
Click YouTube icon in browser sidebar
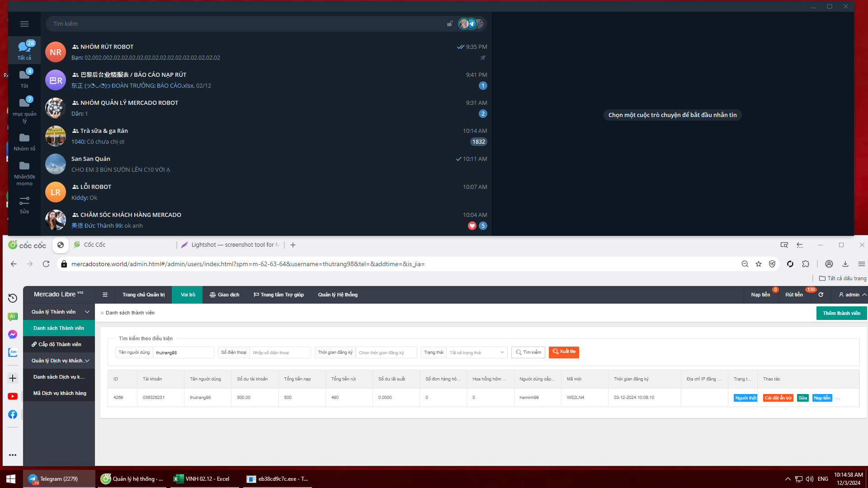pyautogui.click(x=13, y=396)
